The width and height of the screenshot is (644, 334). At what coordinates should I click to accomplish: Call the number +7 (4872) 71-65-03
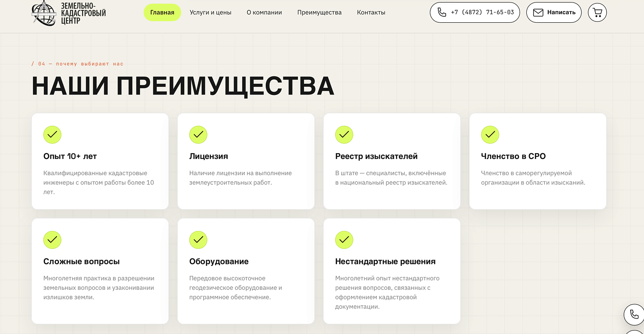click(475, 12)
